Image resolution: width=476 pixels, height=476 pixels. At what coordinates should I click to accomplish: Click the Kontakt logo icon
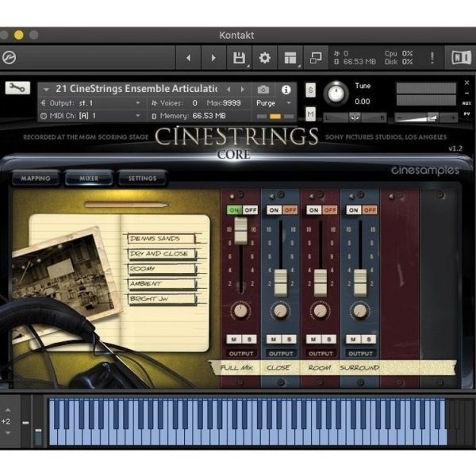(9, 57)
